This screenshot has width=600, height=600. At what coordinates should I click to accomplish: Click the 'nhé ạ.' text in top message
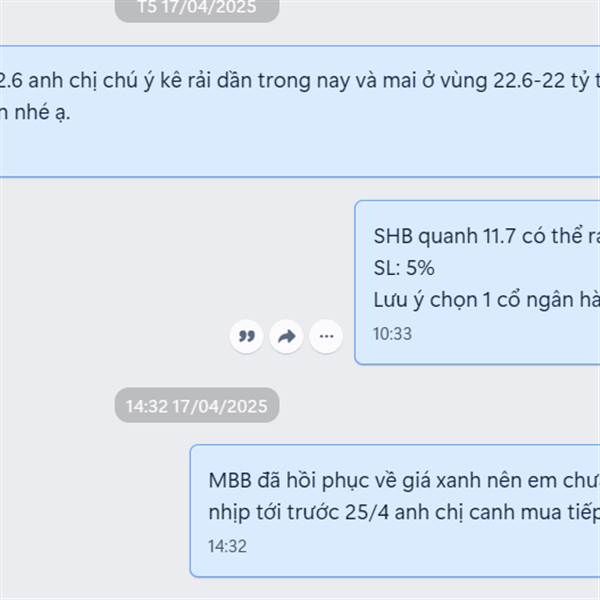[x=42, y=112]
